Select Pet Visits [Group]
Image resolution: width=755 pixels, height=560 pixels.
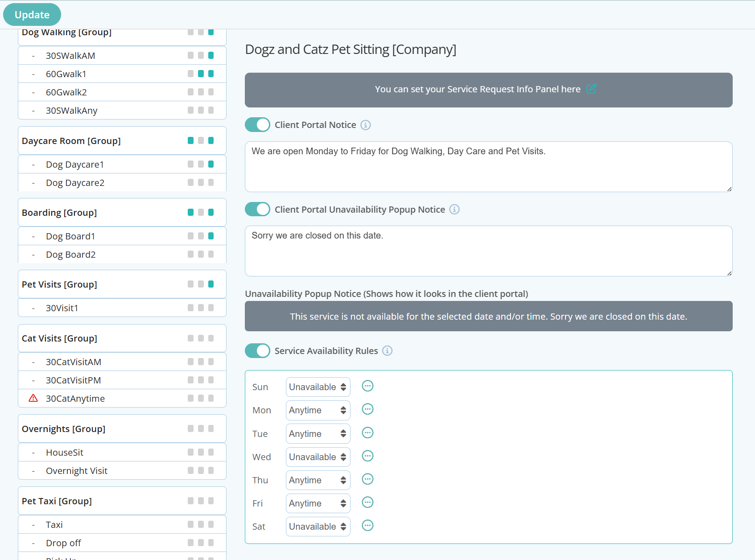tap(122, 284)
